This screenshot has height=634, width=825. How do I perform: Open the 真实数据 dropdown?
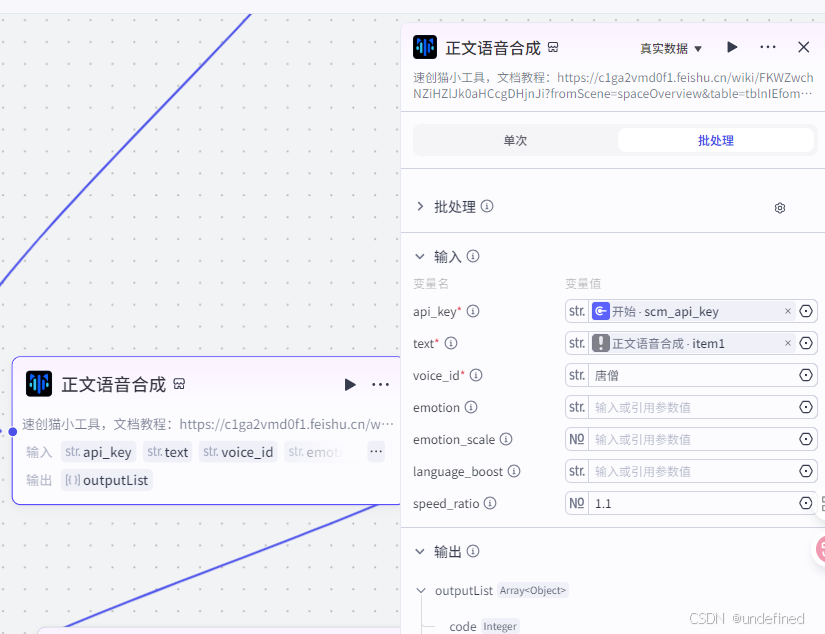pyautogui.click(x=671, y=48)
